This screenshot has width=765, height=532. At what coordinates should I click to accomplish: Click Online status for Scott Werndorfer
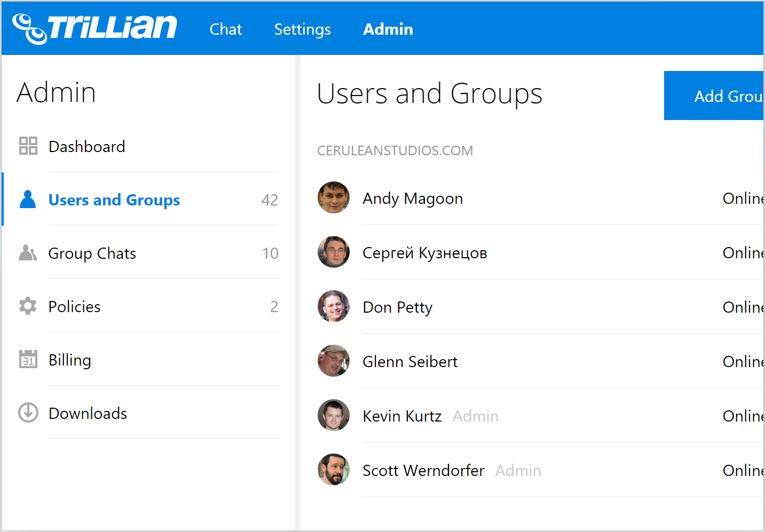point(743,471)
